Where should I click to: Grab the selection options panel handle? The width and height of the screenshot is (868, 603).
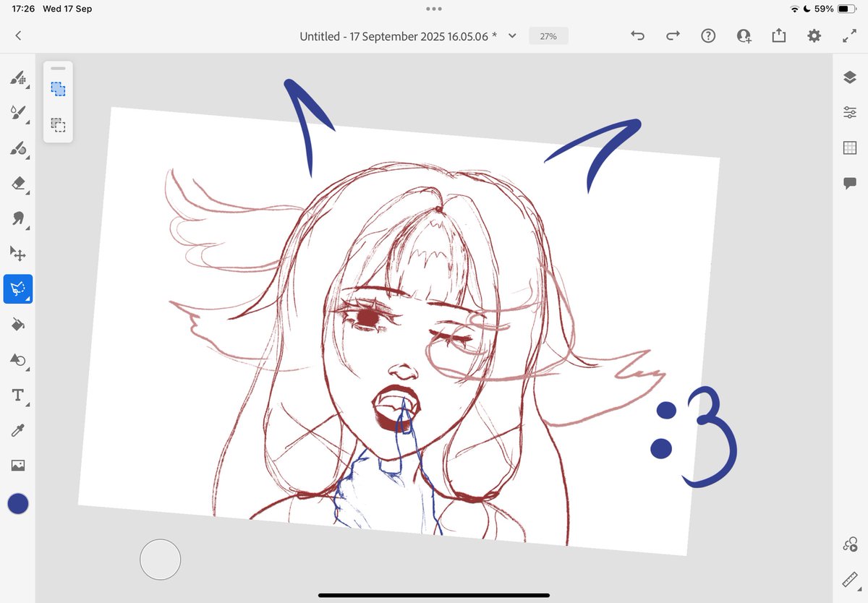(58, 68)
